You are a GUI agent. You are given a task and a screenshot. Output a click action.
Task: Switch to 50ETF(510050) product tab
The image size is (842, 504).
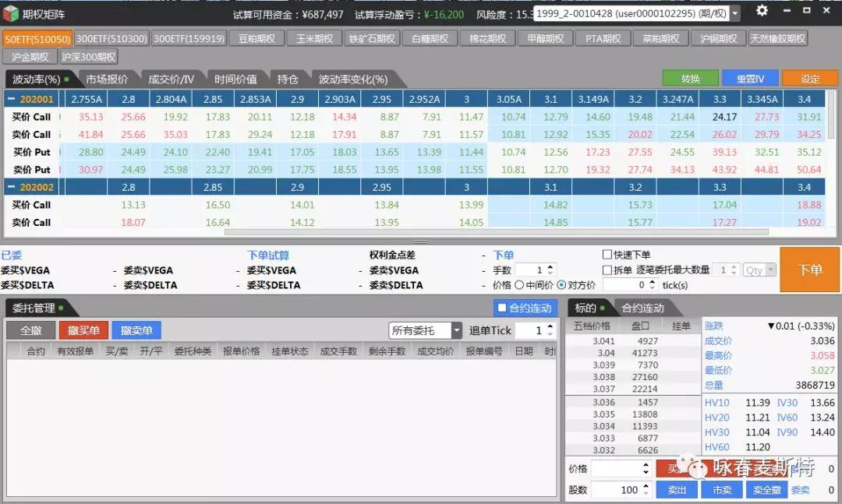point(37,39)
